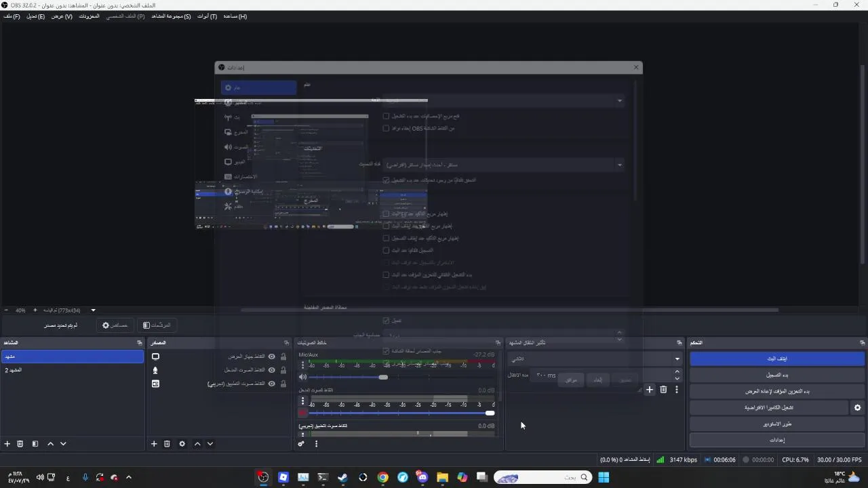Viewport: 868px width, 488px height.
Task: Open advanced audio properties gear in mixer
Action: tap(301, 444)
